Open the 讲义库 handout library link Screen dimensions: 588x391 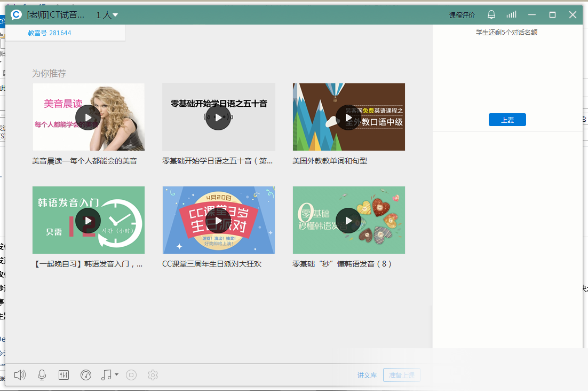click(x=367, y=375)
